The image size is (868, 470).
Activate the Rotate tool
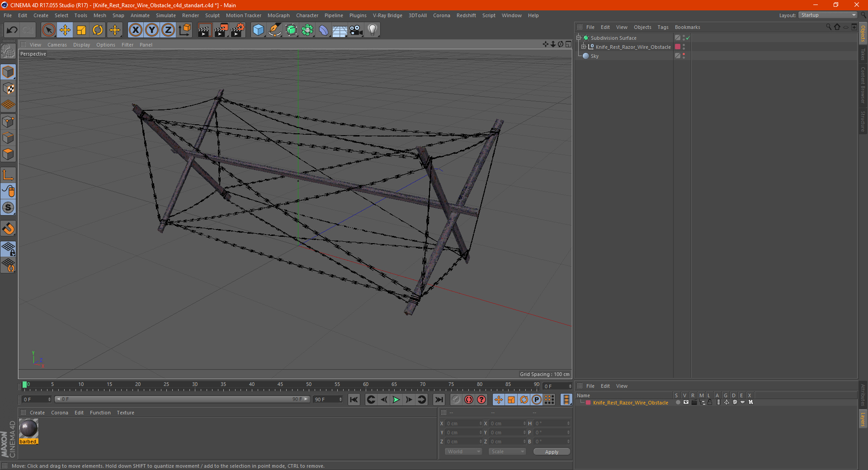(x=98, y=30)
